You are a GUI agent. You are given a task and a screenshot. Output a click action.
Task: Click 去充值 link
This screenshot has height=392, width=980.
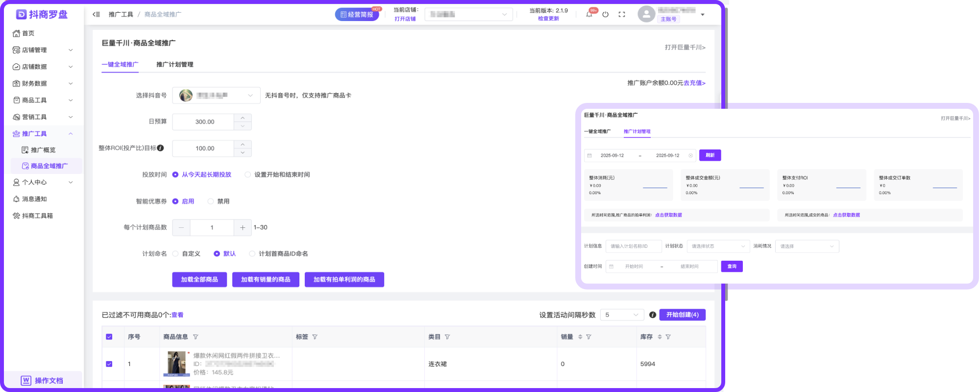click(x=694, y=83)
